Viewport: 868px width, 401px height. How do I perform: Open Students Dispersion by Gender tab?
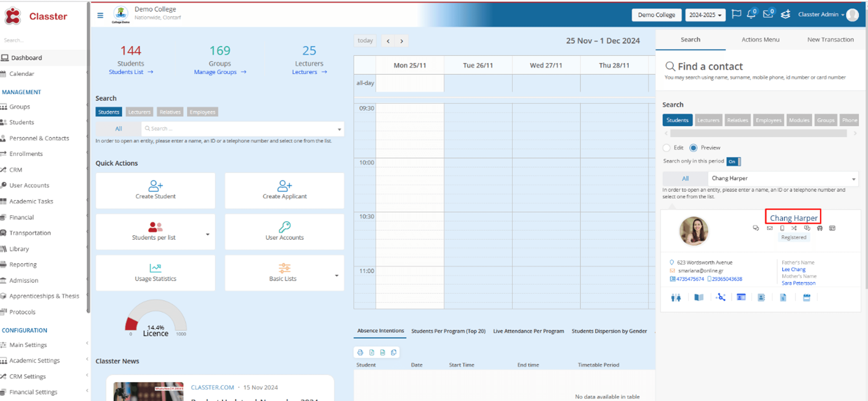point(609,331)
